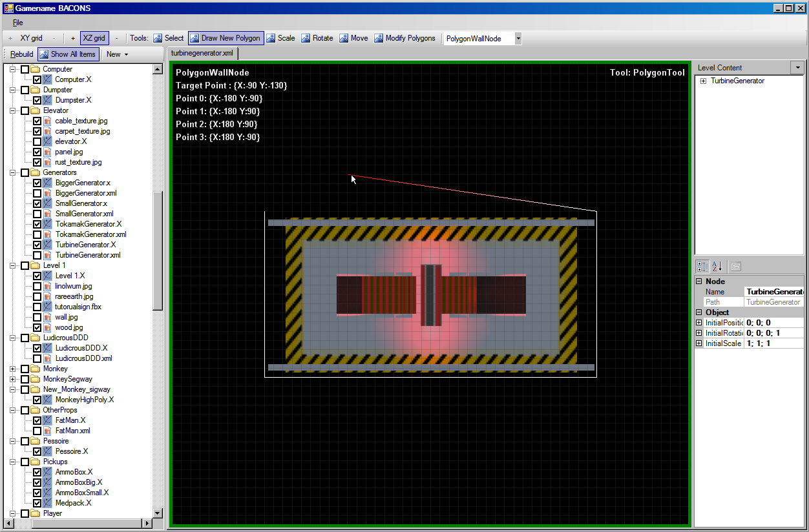The image size is (809, 532).
Task: Click the InitialPosition value field
Action: [x=774, y=323]
